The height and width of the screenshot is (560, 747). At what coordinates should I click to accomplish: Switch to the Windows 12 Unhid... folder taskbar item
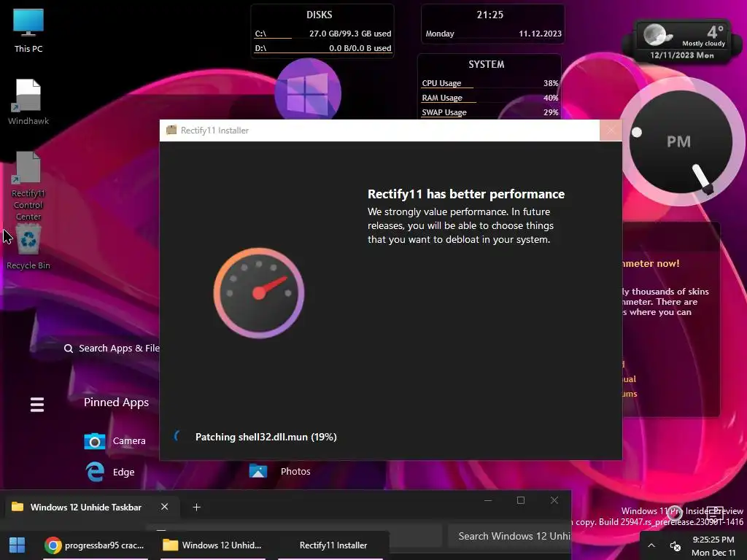pyautogui.click(x=212, y=545)
